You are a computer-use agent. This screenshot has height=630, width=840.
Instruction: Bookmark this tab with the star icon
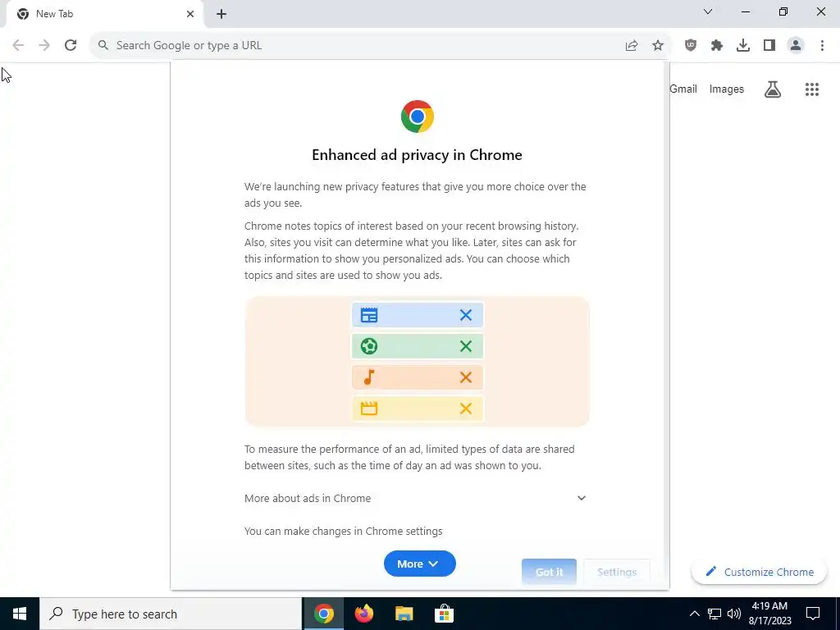pyautogui.click(x=658, y=46)
